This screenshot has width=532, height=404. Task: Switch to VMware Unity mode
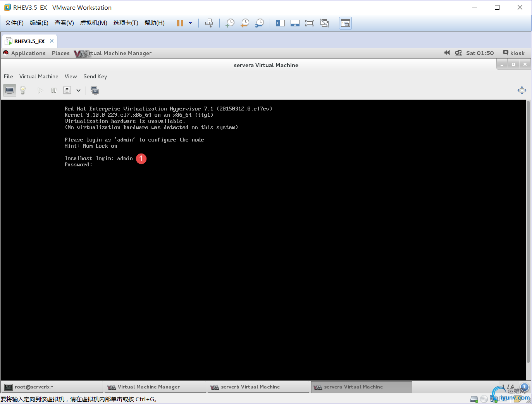(x=324, y=23)
